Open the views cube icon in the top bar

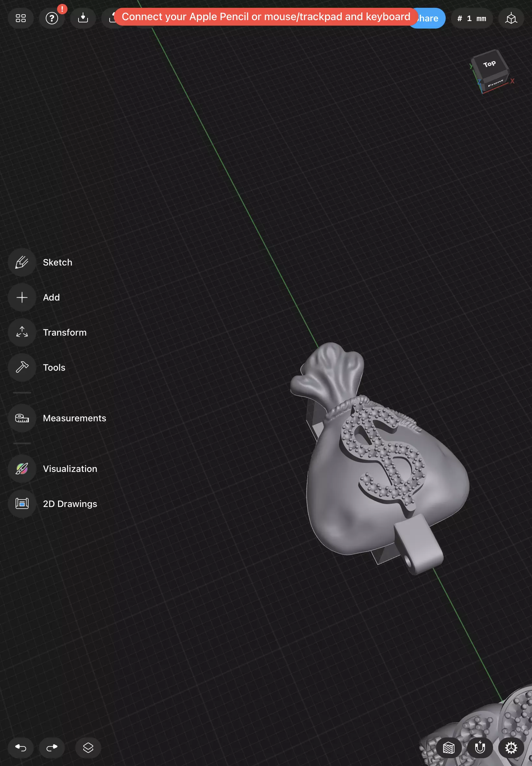pyautogui.click(x=511, y=19)
